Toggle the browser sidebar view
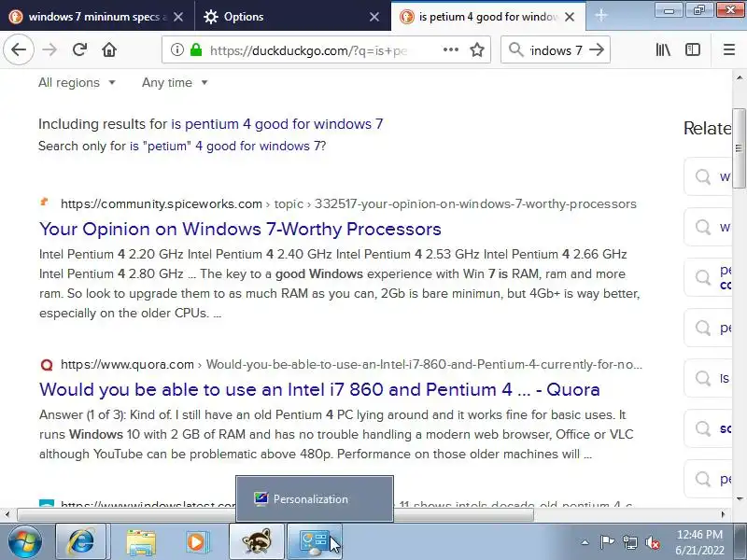 click(x=693, y=49)
